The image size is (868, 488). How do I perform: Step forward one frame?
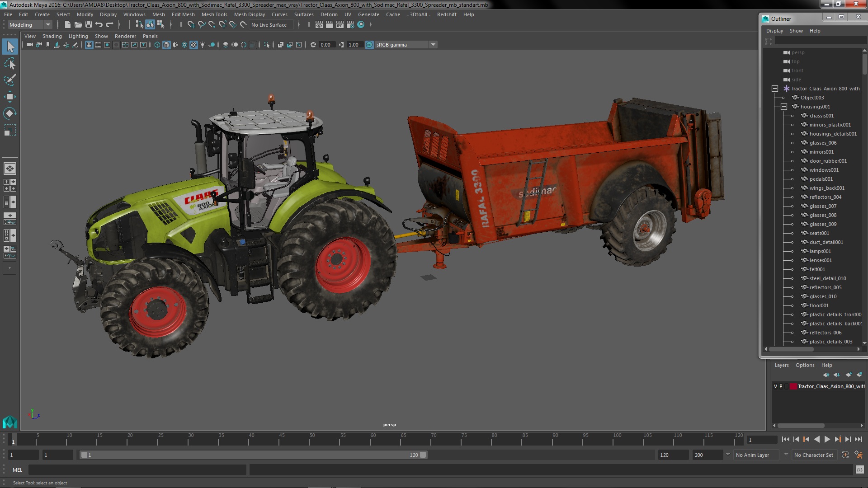pos(848,439)
